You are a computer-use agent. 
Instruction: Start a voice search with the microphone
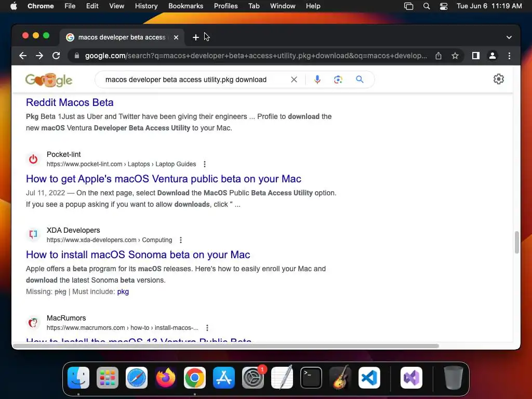point(317,79)
